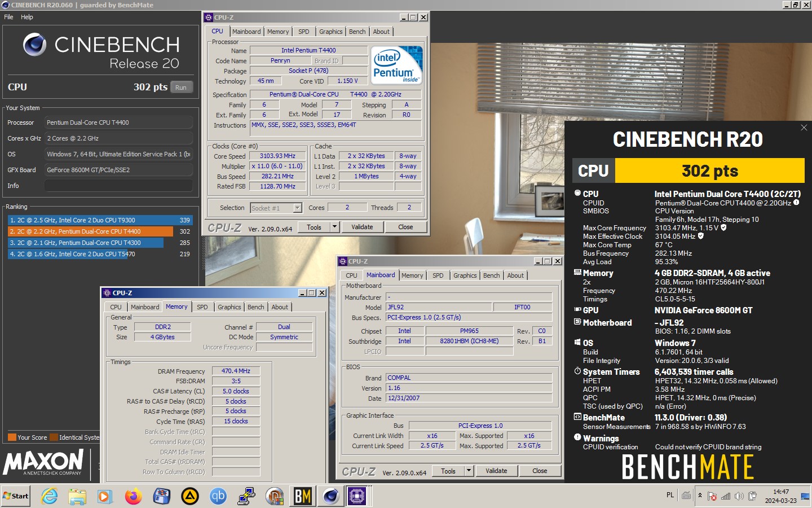
Task: Open volume speaker icon in tray
Action: pyautogui.click(x=739, y=496)
